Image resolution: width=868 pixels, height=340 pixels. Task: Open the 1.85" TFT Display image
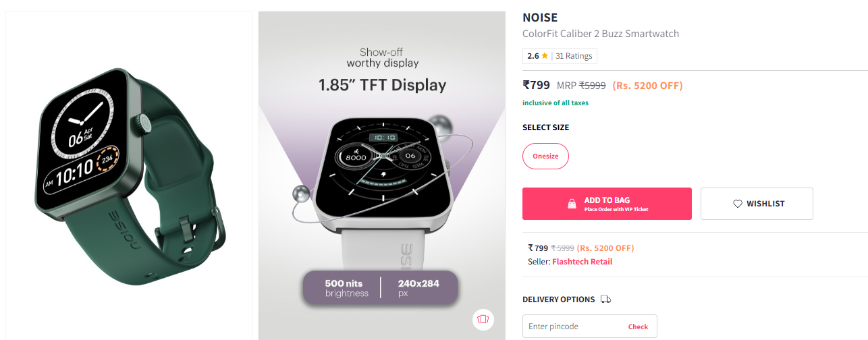click(x=382, y=175)
